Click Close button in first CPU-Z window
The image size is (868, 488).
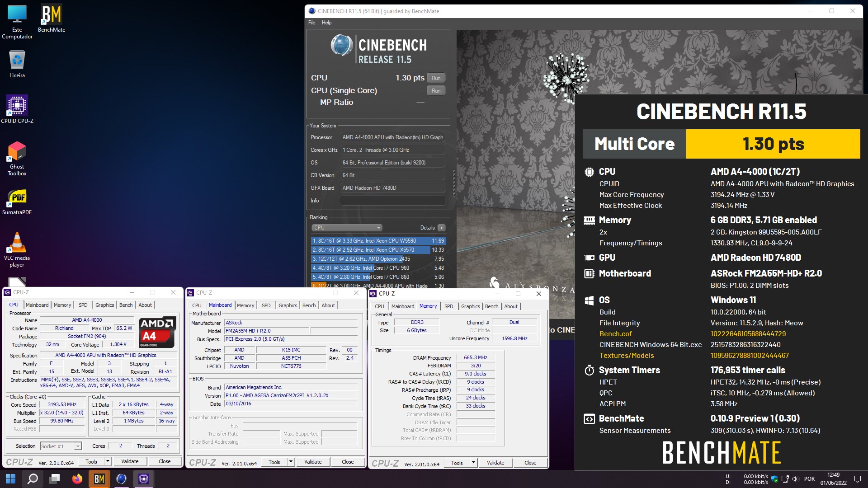165,461
